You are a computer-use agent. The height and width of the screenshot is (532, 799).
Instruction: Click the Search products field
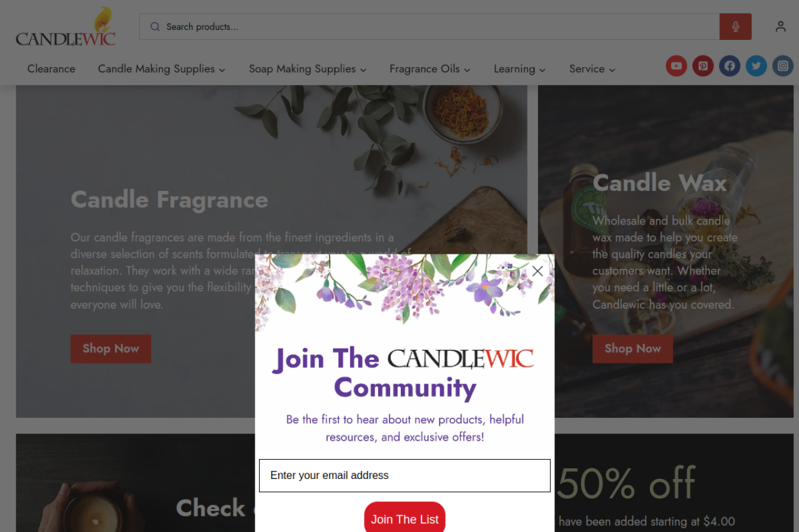[429, 27]
